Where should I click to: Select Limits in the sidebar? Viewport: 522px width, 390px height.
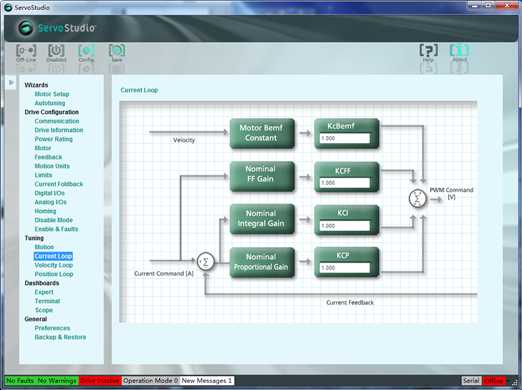pyautogui.click(x=43, y=175)
